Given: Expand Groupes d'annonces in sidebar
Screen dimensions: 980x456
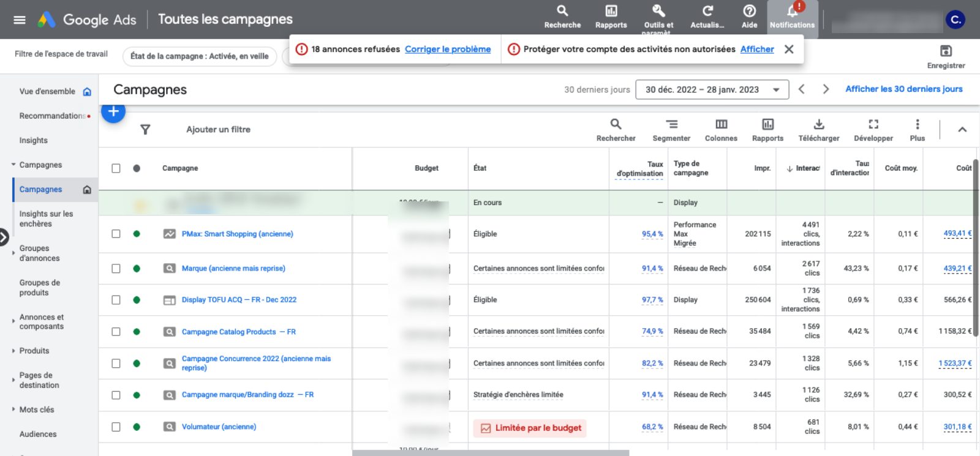Looking at the screenshot, I should [13, 253].
